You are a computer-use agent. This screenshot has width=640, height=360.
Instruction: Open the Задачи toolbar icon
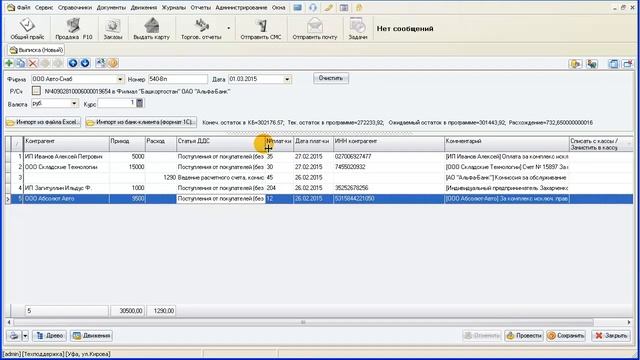[x=358, y=29]
